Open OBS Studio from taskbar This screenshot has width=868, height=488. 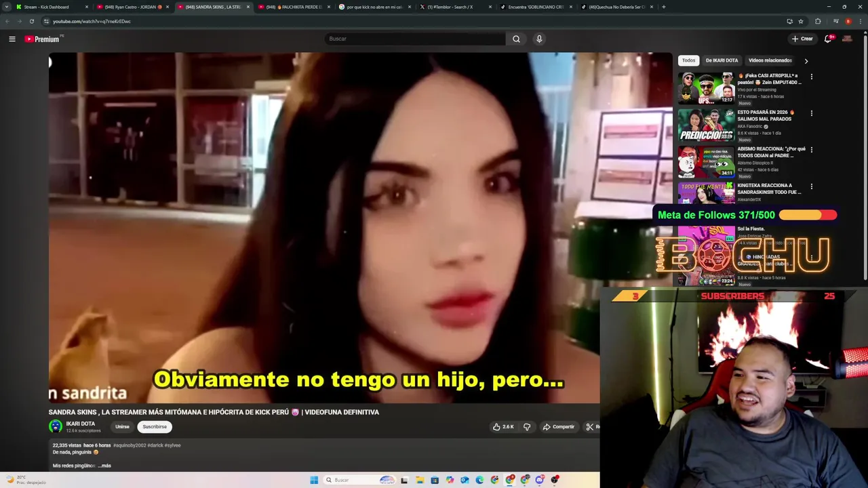555,480
